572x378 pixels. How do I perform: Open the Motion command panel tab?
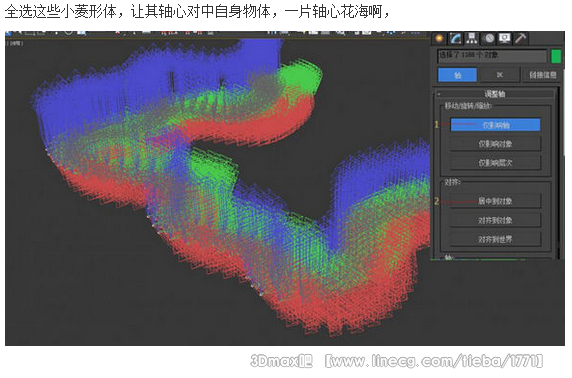489,38
